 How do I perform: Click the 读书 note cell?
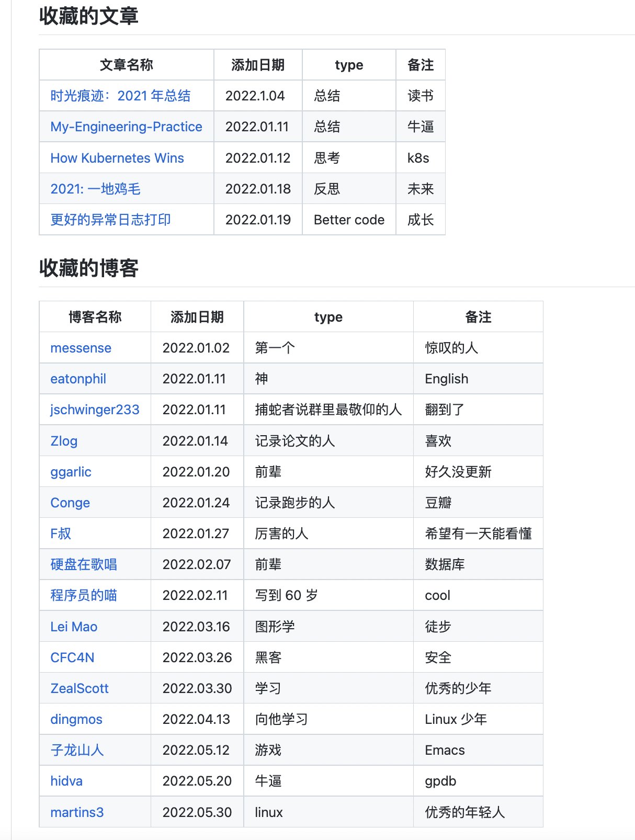421,96
